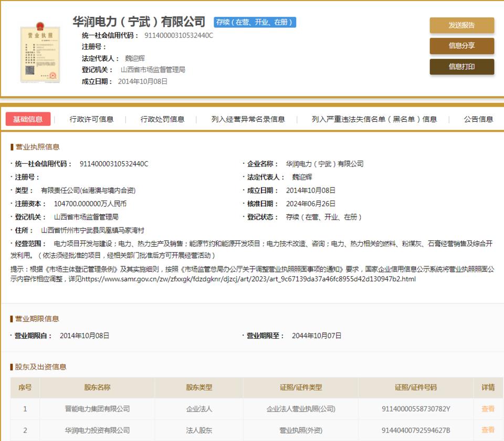Viewport: 504px width, 441px height.
Task: Click the 信息分享 button
Action: pos(462,46)
